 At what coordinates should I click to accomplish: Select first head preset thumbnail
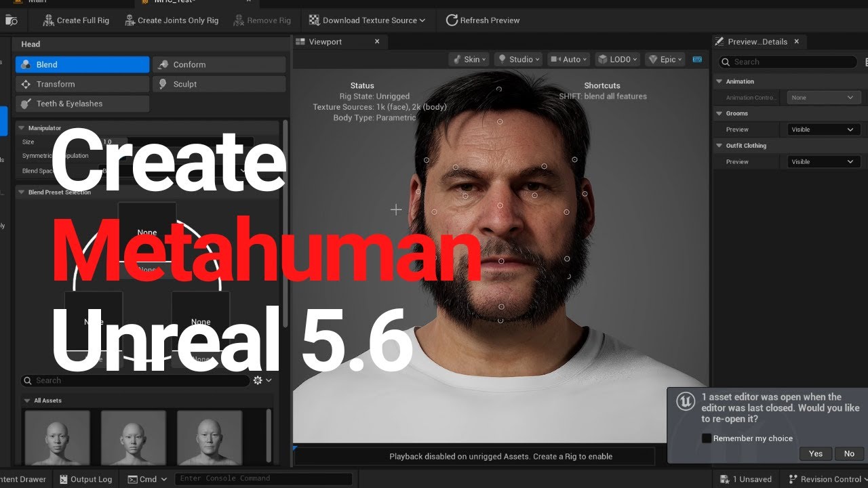click(x=58, y=437)
